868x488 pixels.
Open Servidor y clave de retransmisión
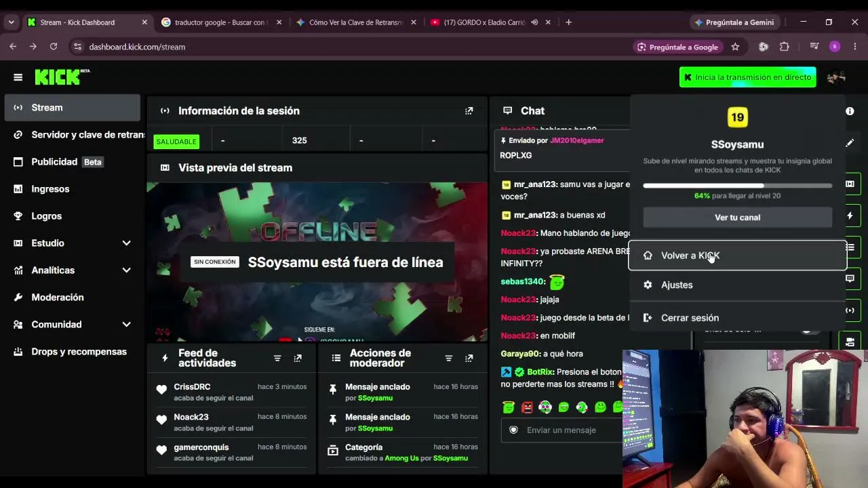coord(73,135)
